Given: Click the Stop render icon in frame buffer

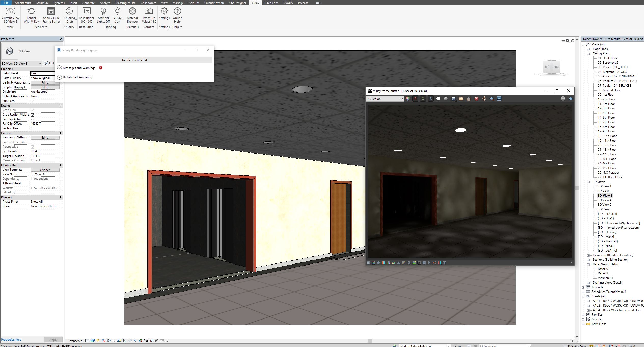Looking at the screenshot, I should click(x=563, y=99).
